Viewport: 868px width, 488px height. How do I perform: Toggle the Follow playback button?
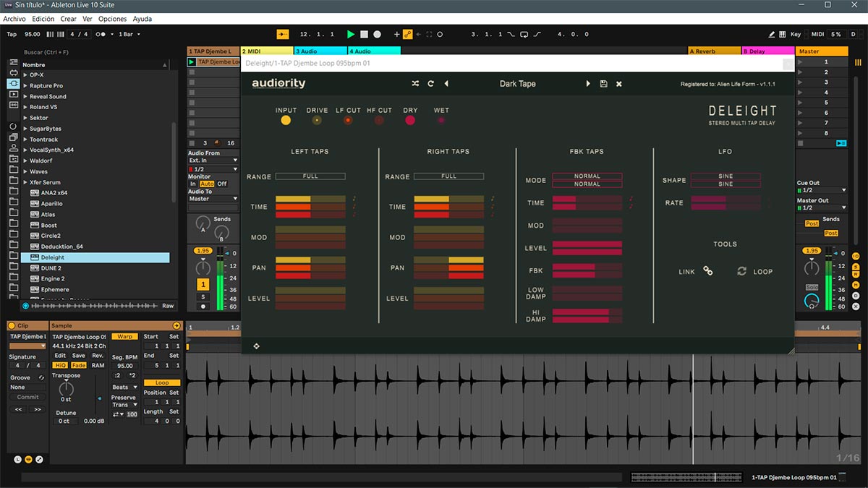282,34
